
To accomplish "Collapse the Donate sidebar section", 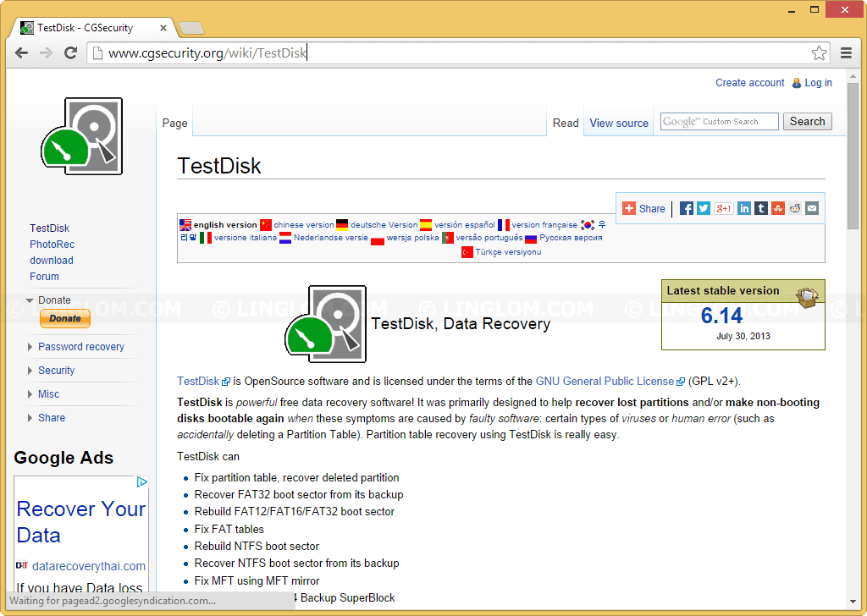I will (30, 300).
